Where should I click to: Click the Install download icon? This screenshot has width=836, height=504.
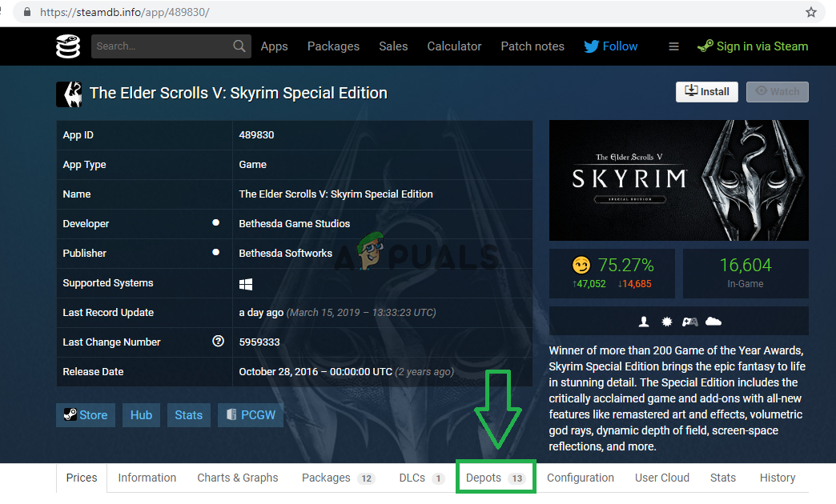pyautogui.click(x=691, y=90)
